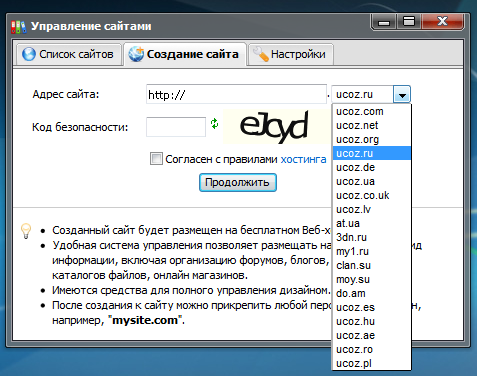The height and width of the screenshot is (376, 477).
Task: Focus the site address http:// field
Action: click(236, 94)
